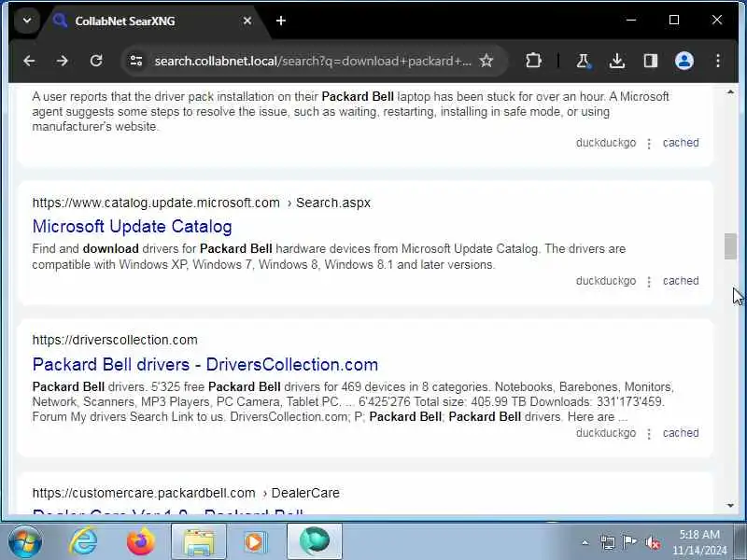This screenshot has width=747, height=560.
Task: Click the vertical scrollbar thumb
Action: pos(730,246)
